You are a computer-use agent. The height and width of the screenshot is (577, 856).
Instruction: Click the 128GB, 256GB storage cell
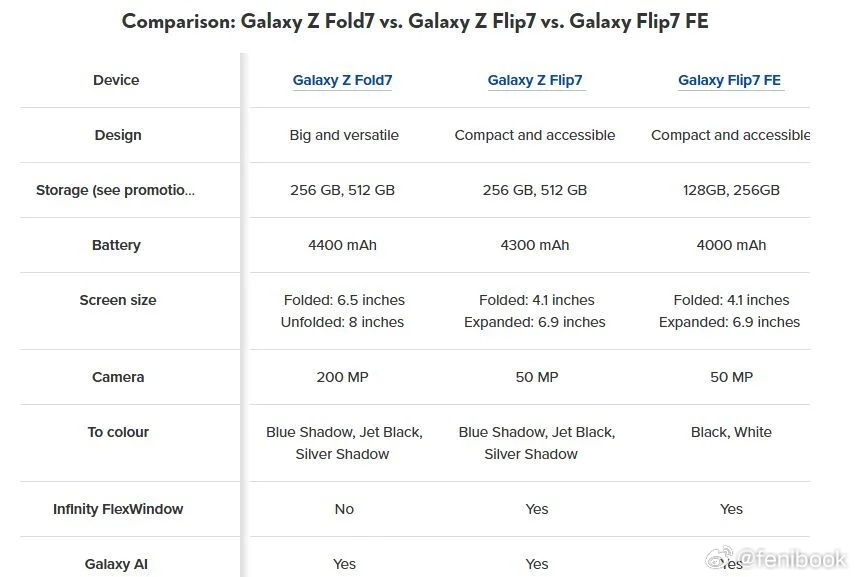[731, 190]
